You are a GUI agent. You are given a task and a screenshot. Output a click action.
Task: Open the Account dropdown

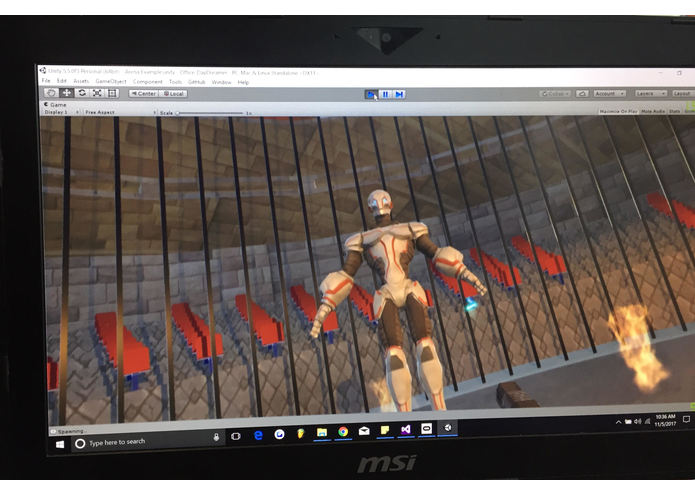tap(609, 93)
